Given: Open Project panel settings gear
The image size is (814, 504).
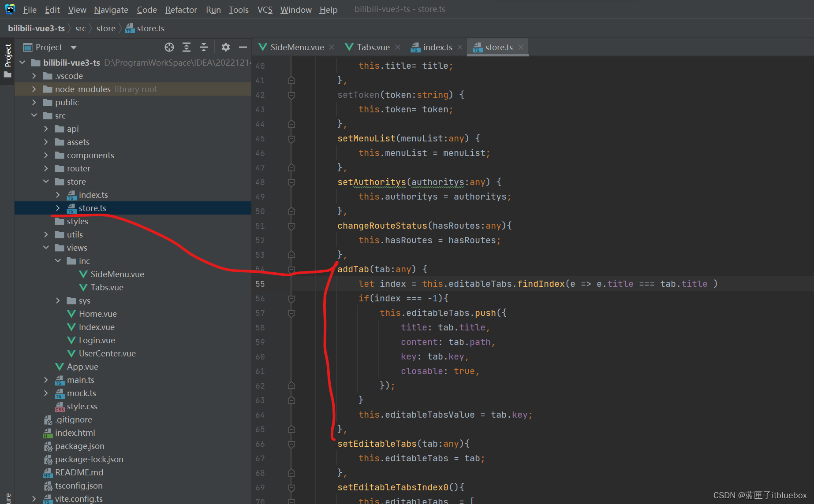Looking at the screenshot, I should tap(226, 47).
